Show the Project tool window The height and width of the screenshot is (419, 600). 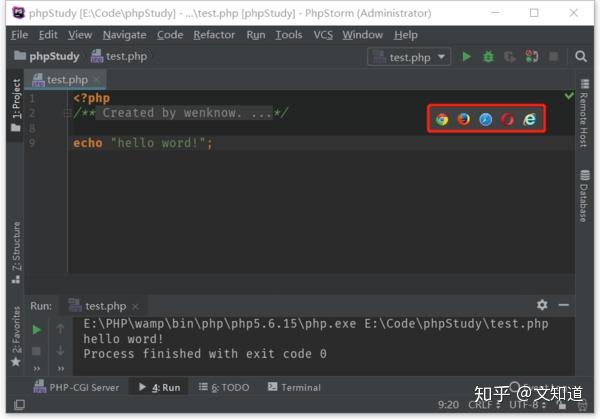(x=16, y=105)
